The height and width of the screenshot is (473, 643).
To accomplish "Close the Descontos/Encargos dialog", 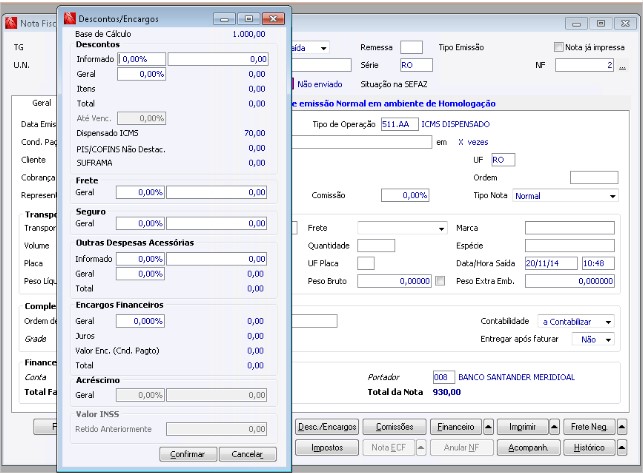I will [x=272, y=19].
